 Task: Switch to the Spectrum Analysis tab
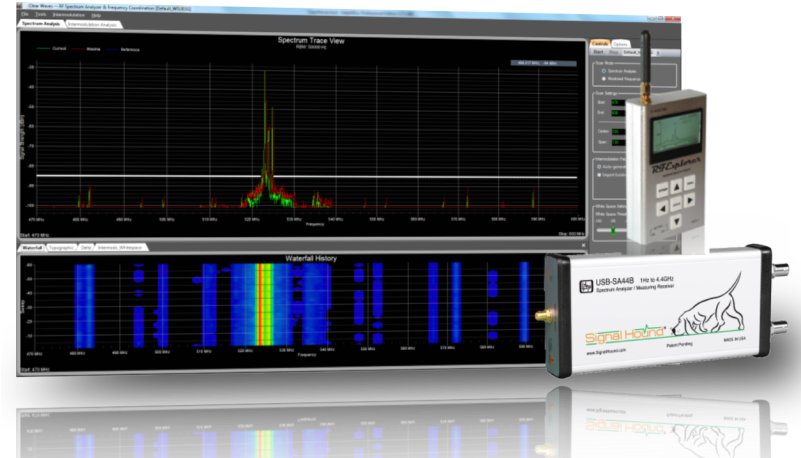click(41, 23)
